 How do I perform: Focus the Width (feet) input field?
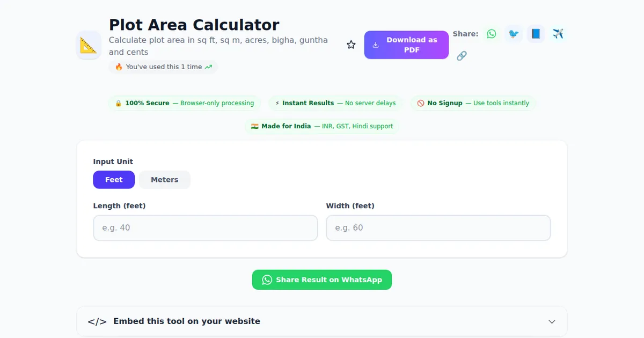438,227
